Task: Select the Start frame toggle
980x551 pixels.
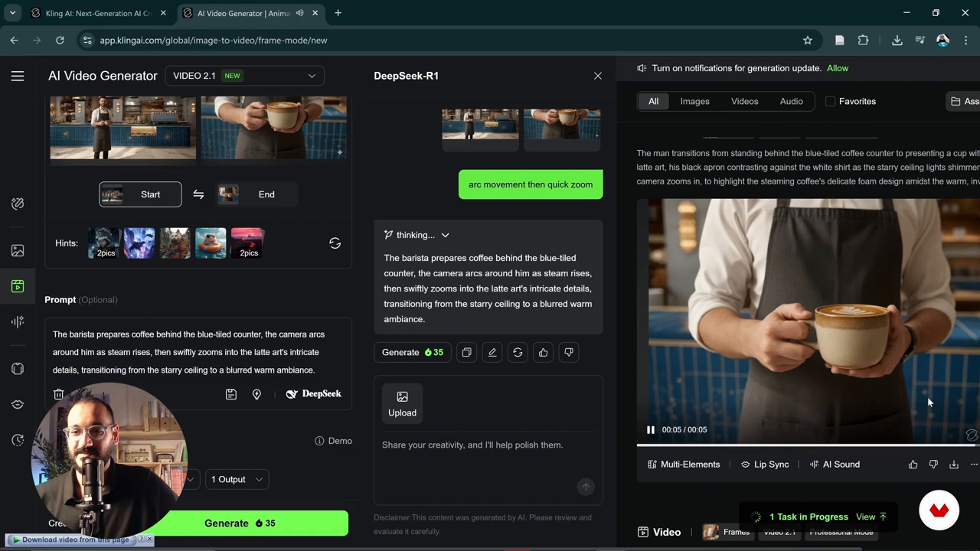Action: [x=140, y=194]
